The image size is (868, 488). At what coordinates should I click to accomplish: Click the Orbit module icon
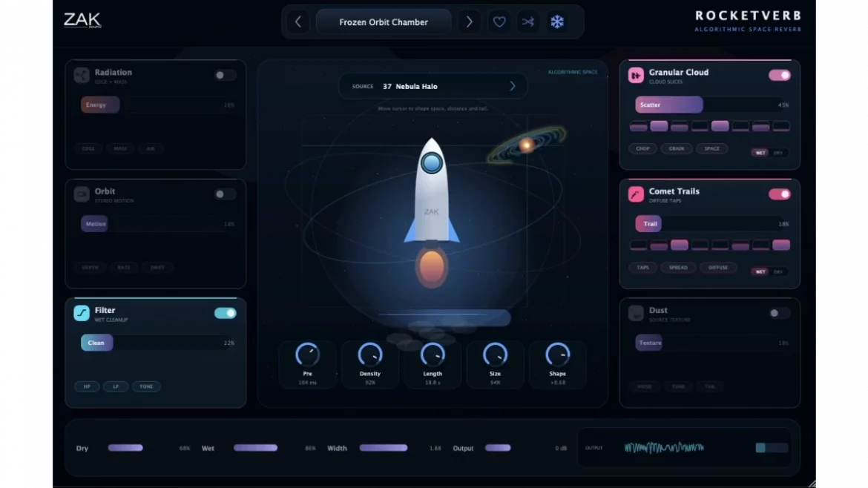[82, 194]
